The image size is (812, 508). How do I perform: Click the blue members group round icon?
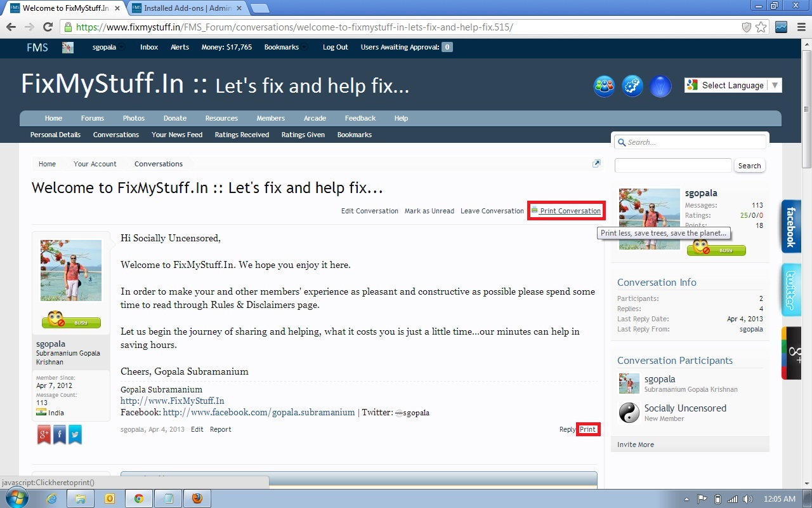[x=604, y=86]
